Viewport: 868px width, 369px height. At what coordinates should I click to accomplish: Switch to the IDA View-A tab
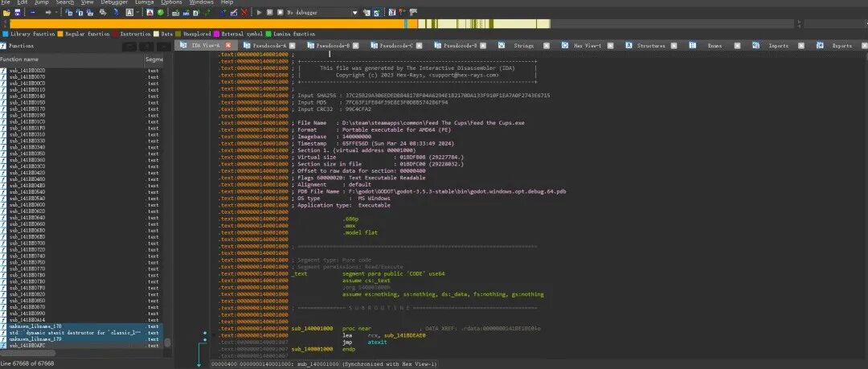tap(206, 46)
